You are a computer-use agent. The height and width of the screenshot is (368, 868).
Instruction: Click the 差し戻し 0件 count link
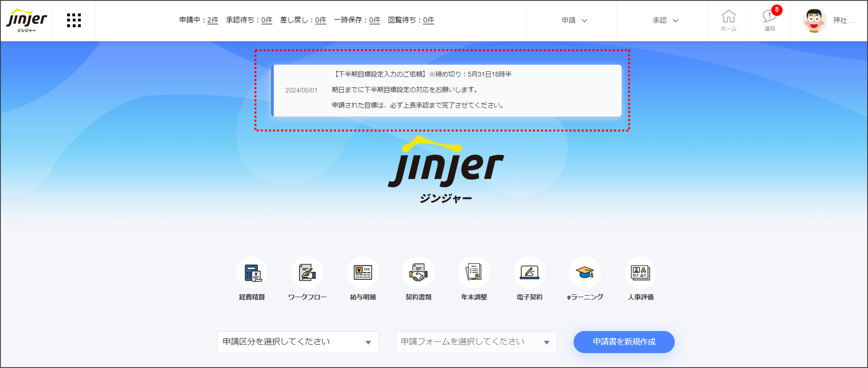320,20
